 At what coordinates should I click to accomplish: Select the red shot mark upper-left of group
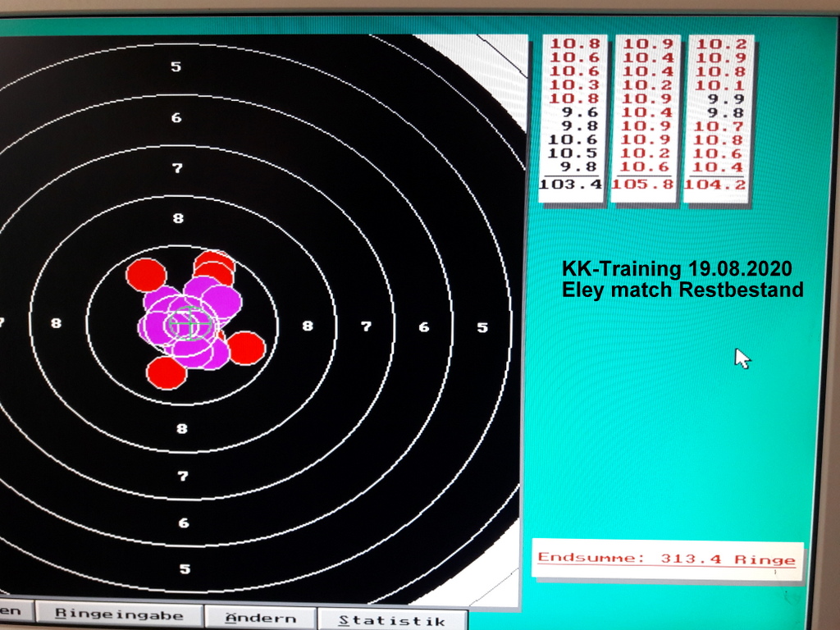pyautogui.click(x=146, y=275)
